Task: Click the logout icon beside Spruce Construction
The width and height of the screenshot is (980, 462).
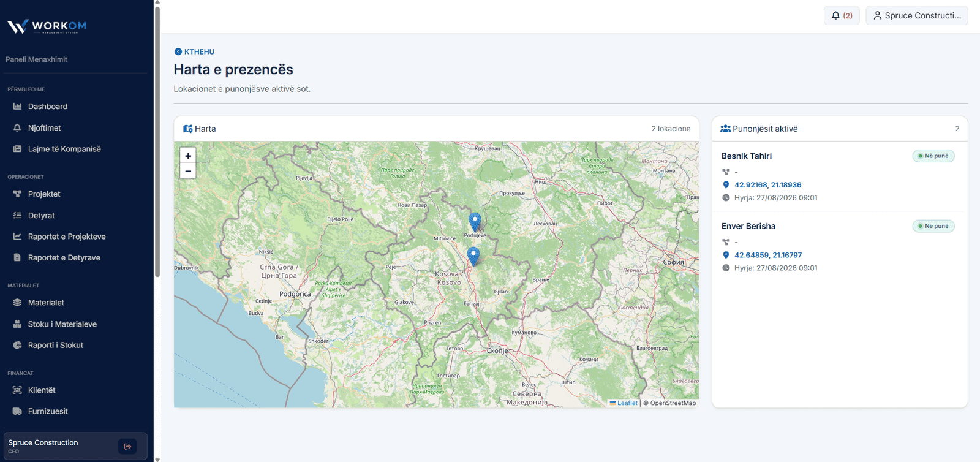Action: click(127, 447)
